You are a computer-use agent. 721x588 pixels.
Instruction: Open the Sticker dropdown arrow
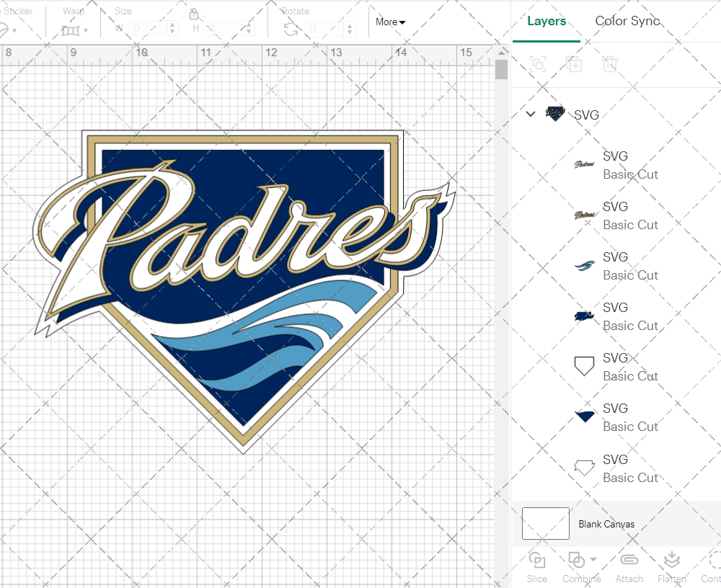(x=14, y=31)
